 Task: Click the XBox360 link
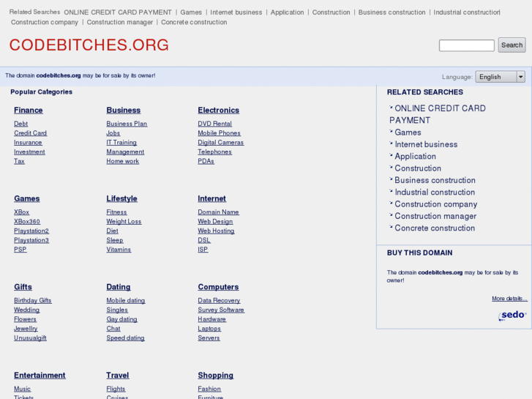point(27,221)
